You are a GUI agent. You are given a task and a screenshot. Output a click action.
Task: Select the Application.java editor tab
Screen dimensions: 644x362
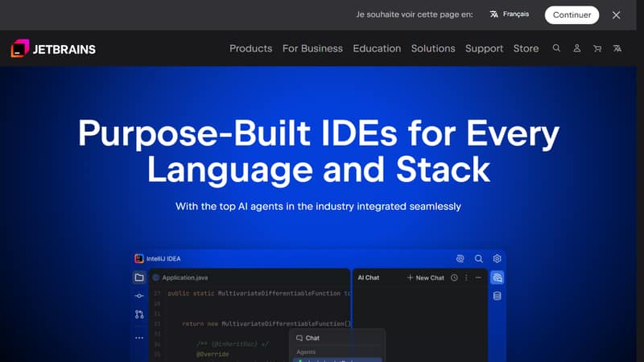click(x=180, y=278)
